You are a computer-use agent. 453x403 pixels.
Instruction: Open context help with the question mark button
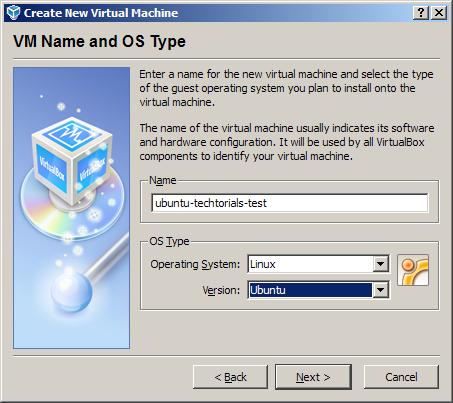(x=421, y=13)
